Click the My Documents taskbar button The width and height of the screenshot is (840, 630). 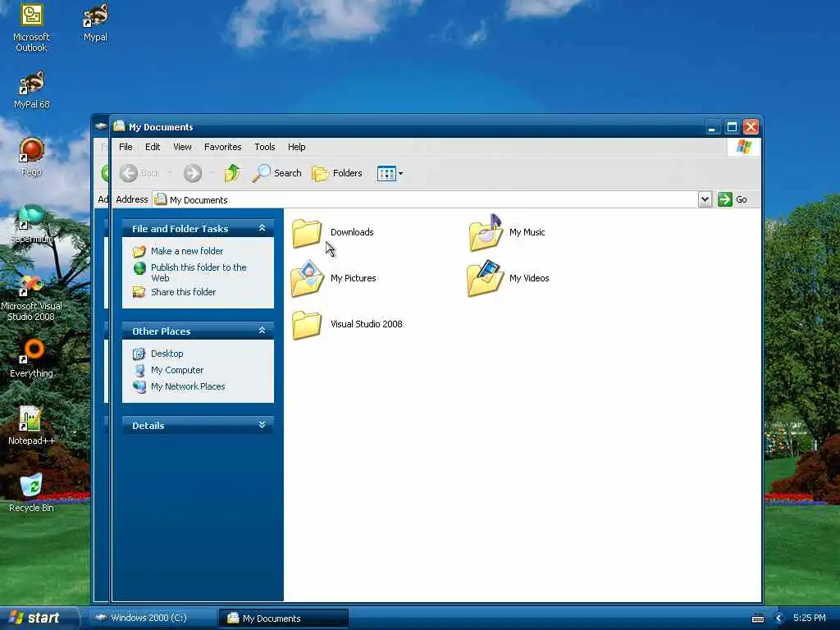coord(284,619)
